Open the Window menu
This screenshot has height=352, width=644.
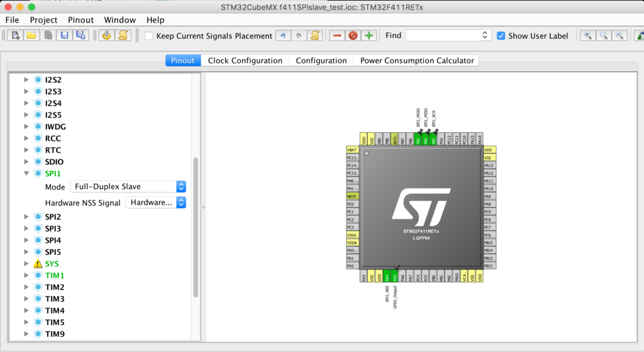click(x=120, y=19)
